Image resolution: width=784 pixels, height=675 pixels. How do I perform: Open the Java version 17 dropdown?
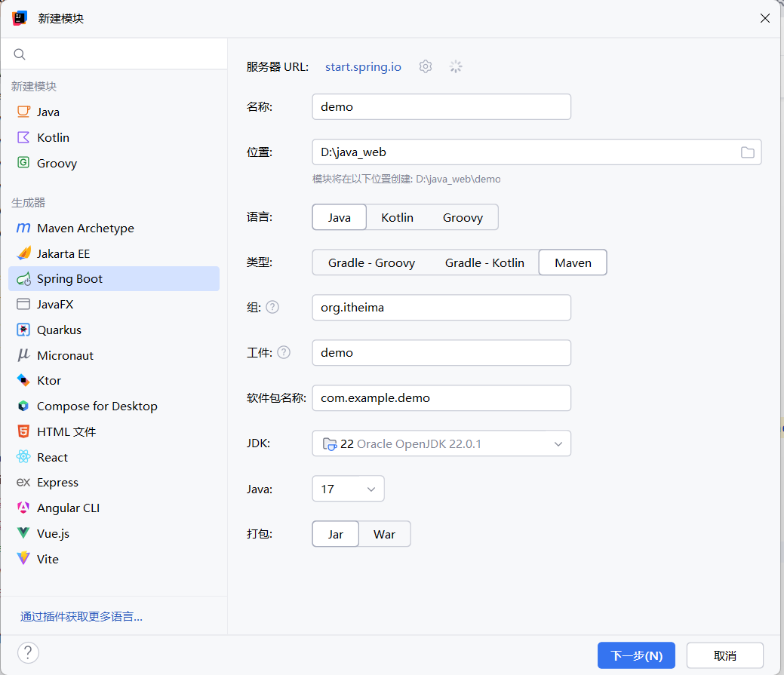pos(348,489)
